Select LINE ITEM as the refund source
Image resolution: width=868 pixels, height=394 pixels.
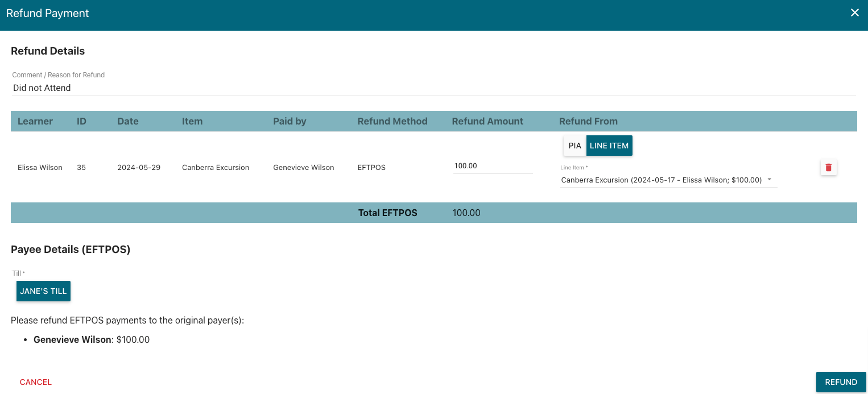coord(609,146)
